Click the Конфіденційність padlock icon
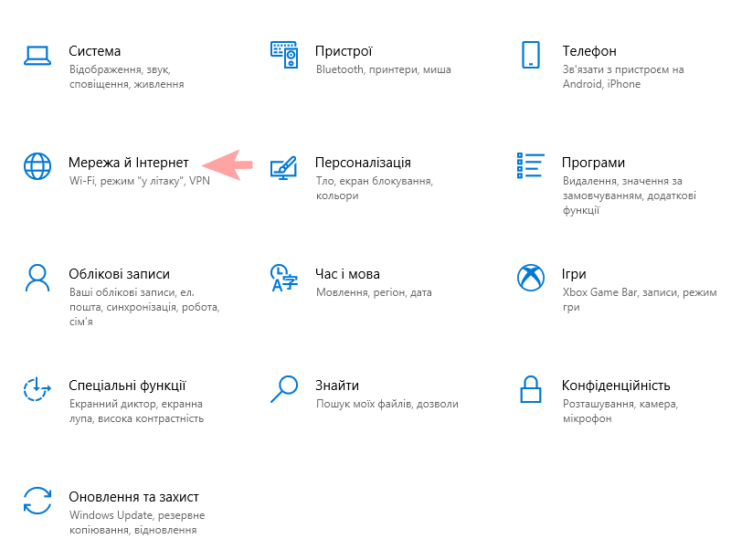 pos(530,388)
